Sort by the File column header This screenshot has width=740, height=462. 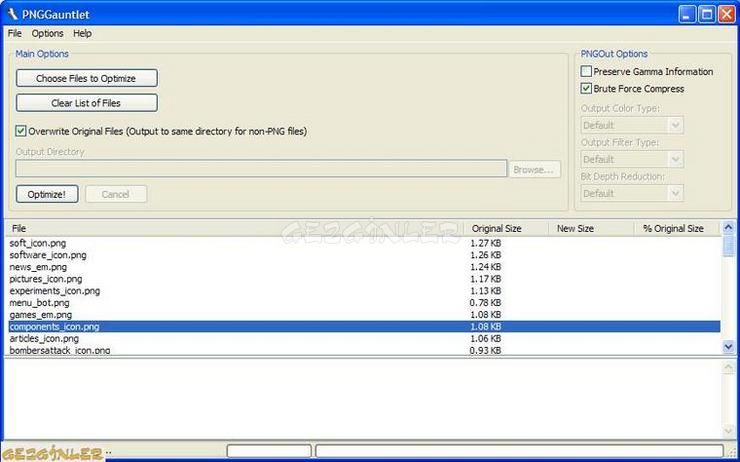pyautogui.click(x=236, y=228)
